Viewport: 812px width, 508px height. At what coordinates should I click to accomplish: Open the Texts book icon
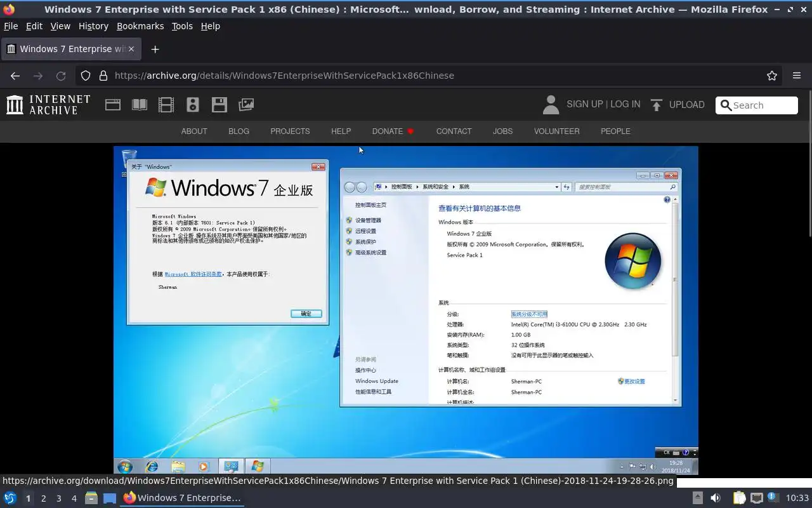[140, 105]
